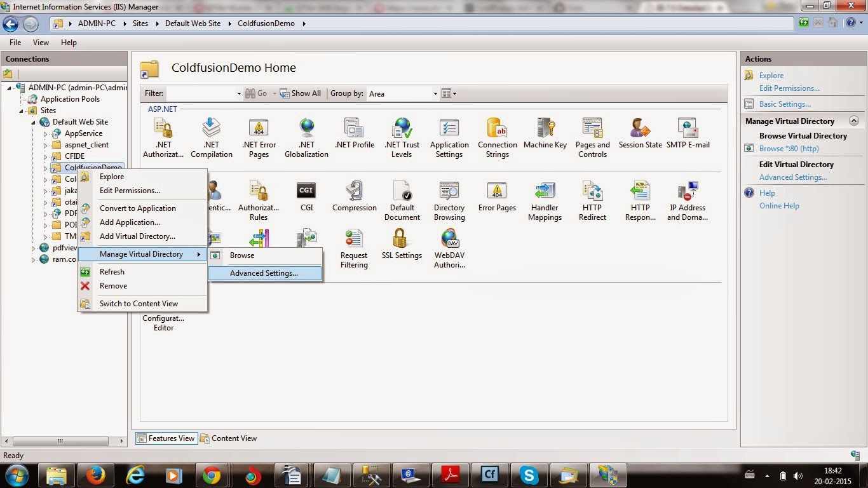Open the Configuration Editor feature
The width and height of the screenshot is (868, 488).
(x=163, y=323)
